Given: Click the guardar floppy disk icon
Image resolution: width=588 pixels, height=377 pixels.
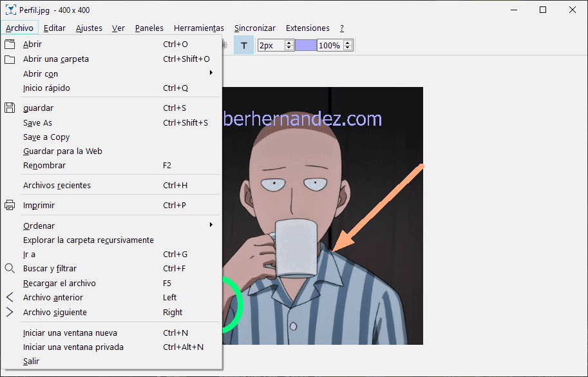Looking at the screenshot, I should 10,108.
